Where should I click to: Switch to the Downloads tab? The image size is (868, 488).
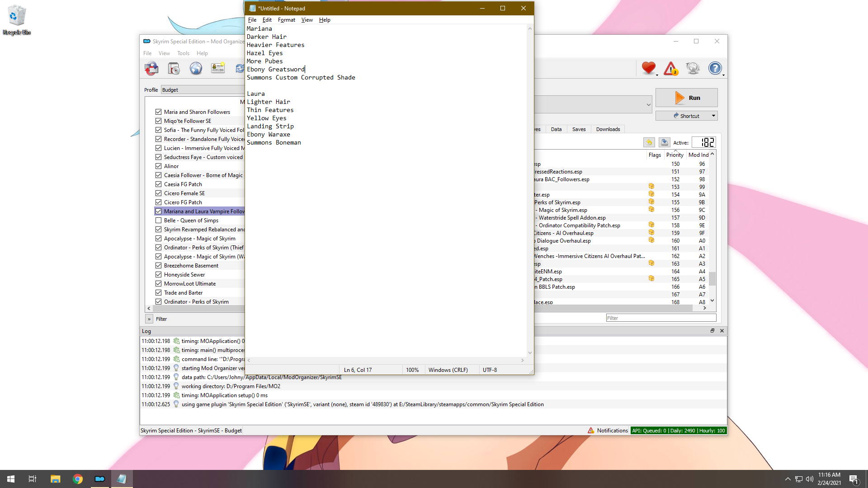click(x=608, y=129)
